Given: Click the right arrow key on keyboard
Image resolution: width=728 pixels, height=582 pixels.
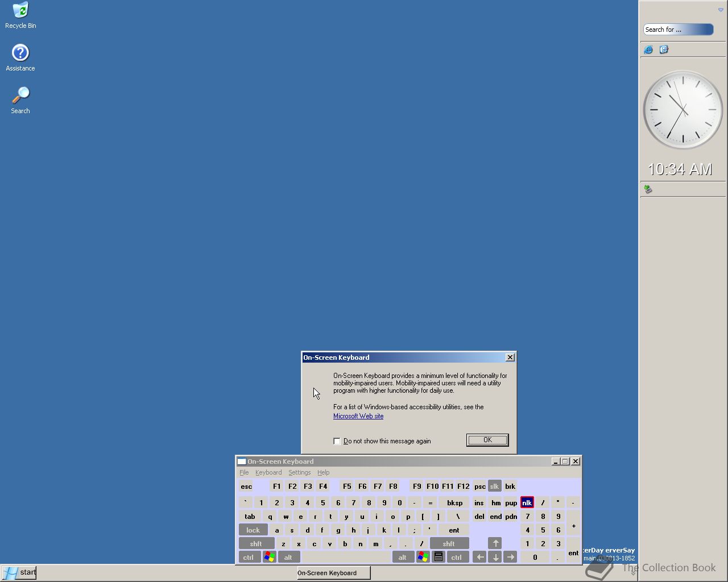Looking at the screenshot, I should click(510, 557).
